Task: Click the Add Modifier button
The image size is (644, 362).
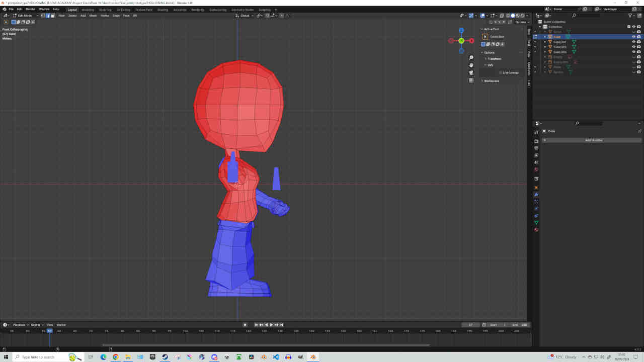Action: click(594, 140)
